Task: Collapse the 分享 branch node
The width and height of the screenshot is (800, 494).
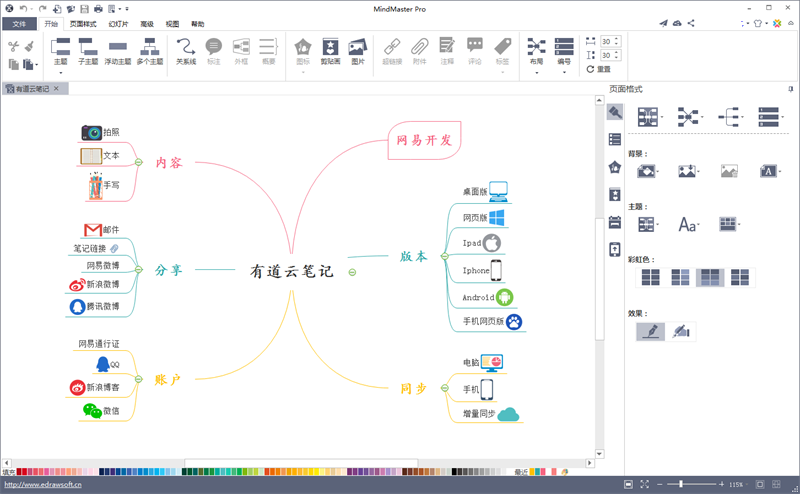Action: 138,269
